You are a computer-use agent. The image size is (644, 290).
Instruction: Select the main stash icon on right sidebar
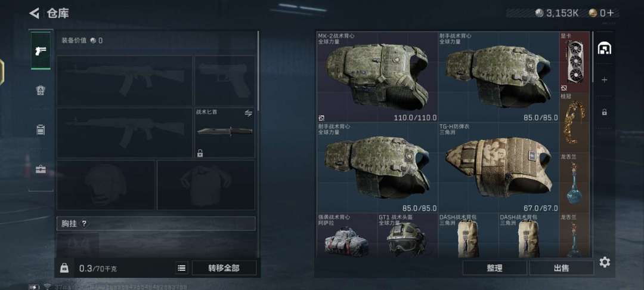604,48
